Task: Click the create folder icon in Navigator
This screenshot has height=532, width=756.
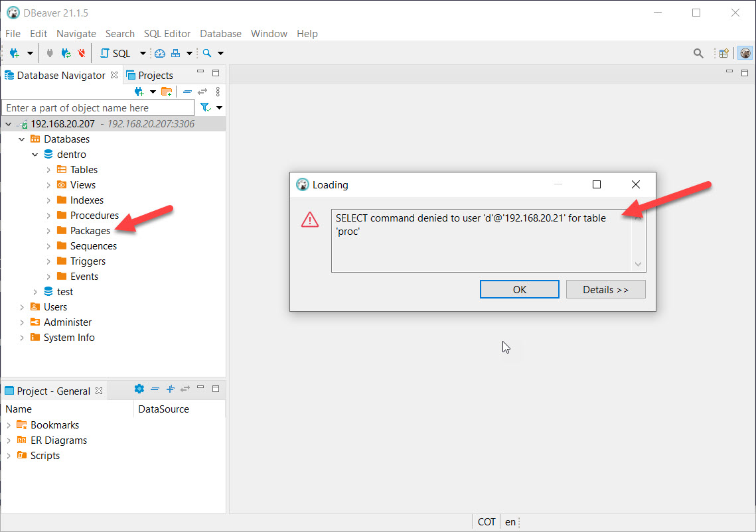Action: 167,92
